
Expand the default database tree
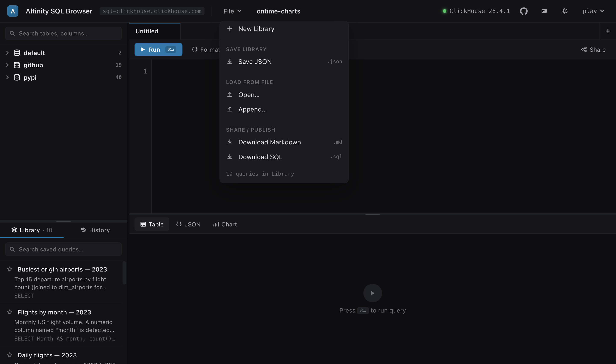pyautogui.click(x=7, y=53)
